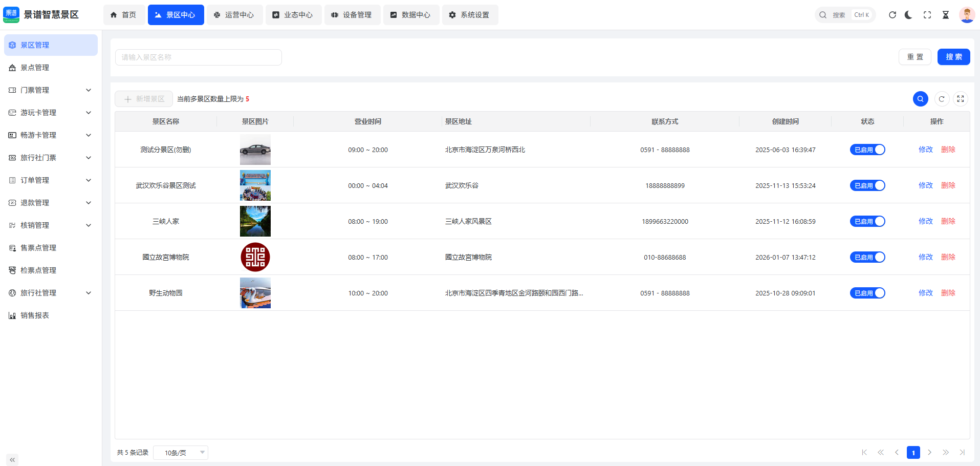This screenshot has width=980, height=466.
Task: Click 修改 for 三峡人家
Action: 926,221
